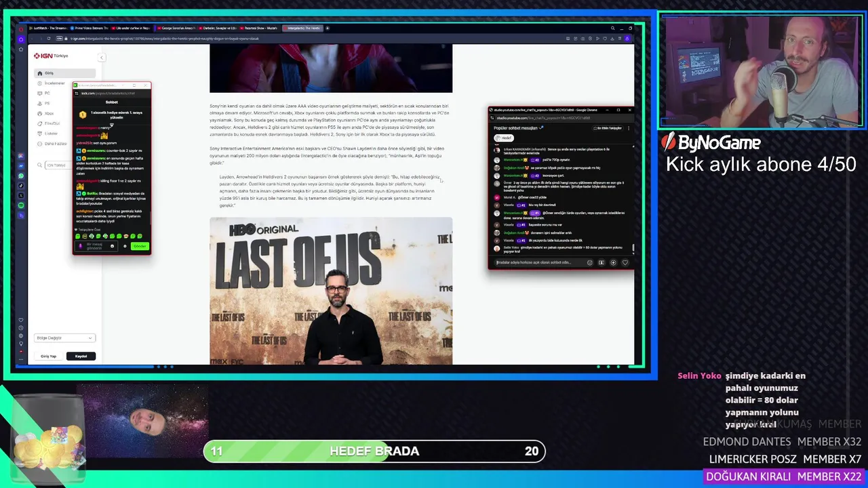
Task: Click the IGN Türkiye logo
Action: click(x=51, y=56)
